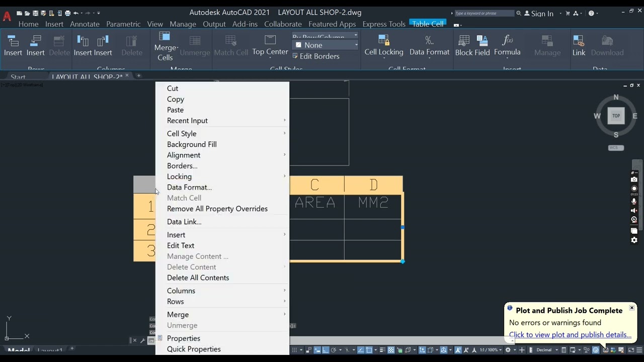Screen dimensions: 644x362
Task: Open the Annotate ribbon tab
Action: [85, 24]
